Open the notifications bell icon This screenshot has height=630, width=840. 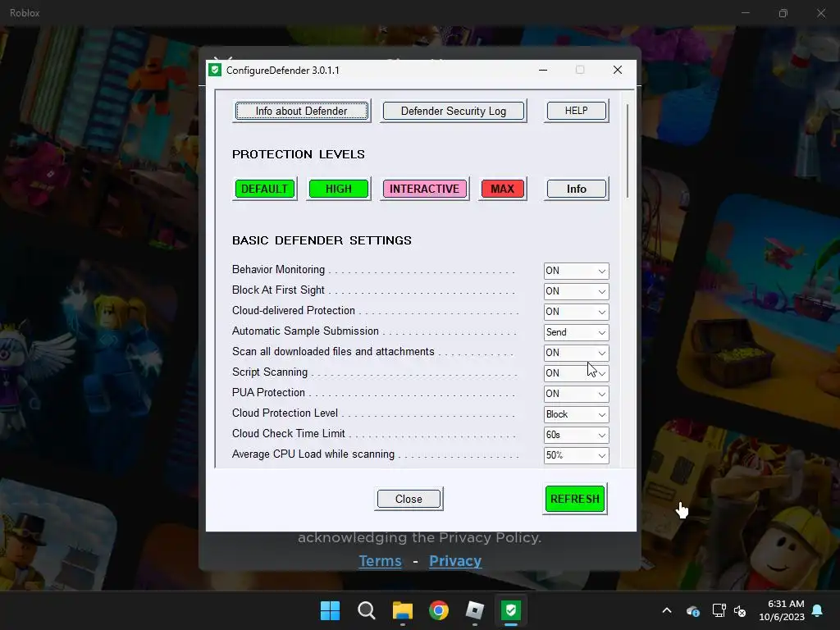click(818, 610)
